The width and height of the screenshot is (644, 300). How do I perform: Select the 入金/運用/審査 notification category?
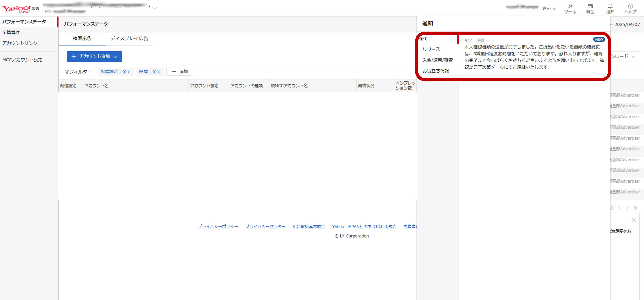coord(437,60)
